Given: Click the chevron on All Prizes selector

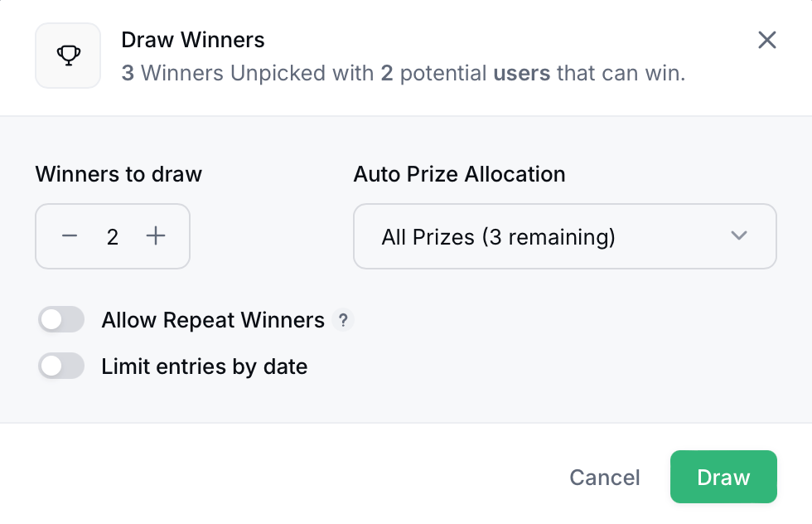Looking at the screenshot, I should 738,236.
